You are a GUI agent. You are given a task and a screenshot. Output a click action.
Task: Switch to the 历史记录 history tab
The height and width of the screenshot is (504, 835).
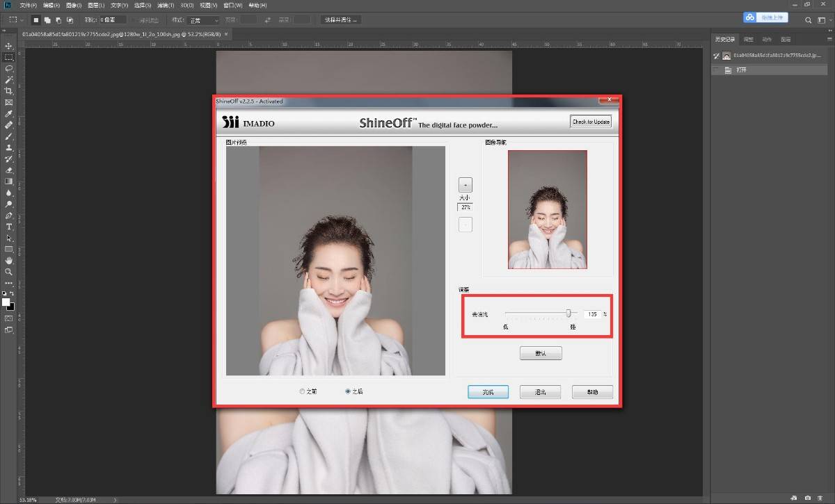725,39
